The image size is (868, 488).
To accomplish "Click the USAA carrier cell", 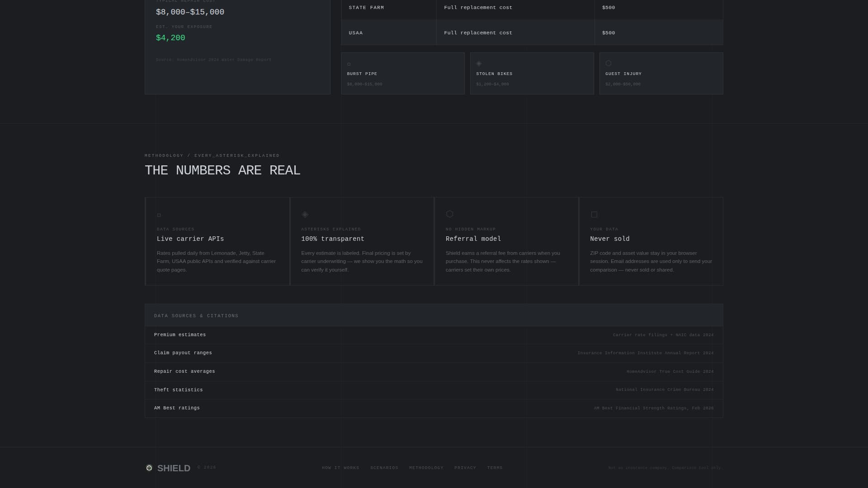I will [x=389, y=33].
